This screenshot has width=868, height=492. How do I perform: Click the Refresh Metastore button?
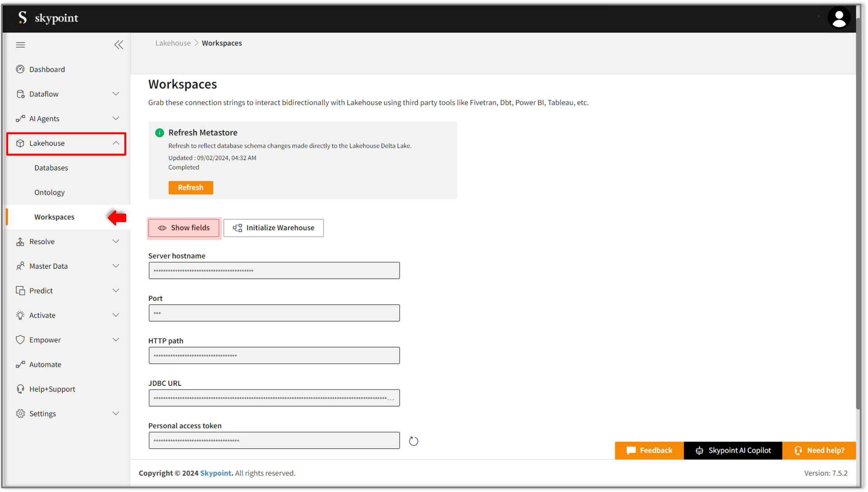point(190,187)
